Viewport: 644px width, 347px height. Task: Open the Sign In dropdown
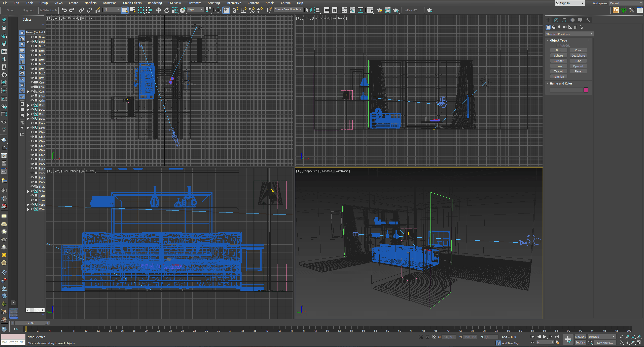(x=570, y=3)
